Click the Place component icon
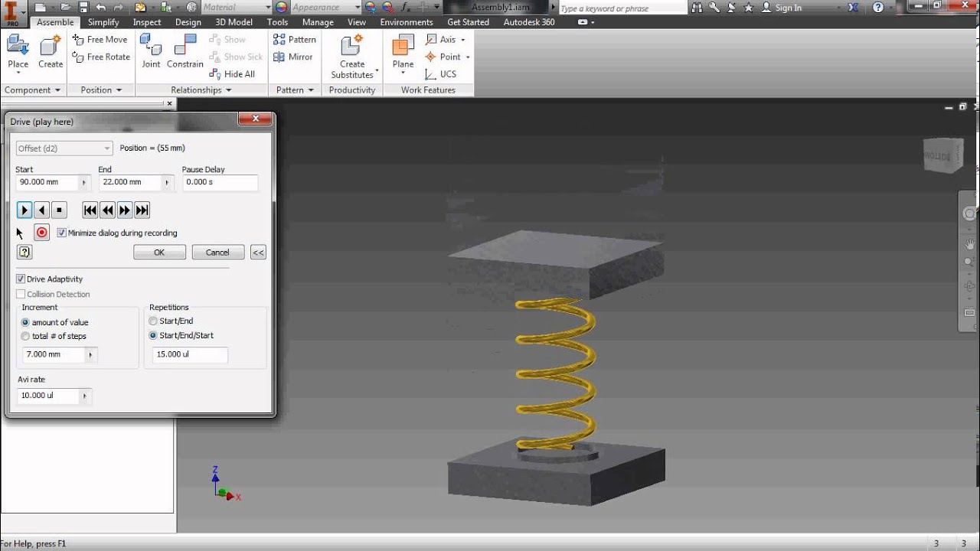Image resolution: width=980 pixels, height=551 pixels. (18, 46)
